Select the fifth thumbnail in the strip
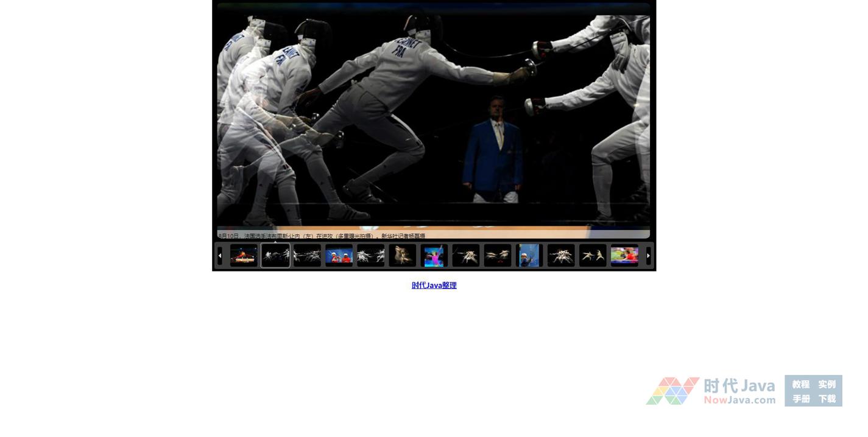 point(370,256)
